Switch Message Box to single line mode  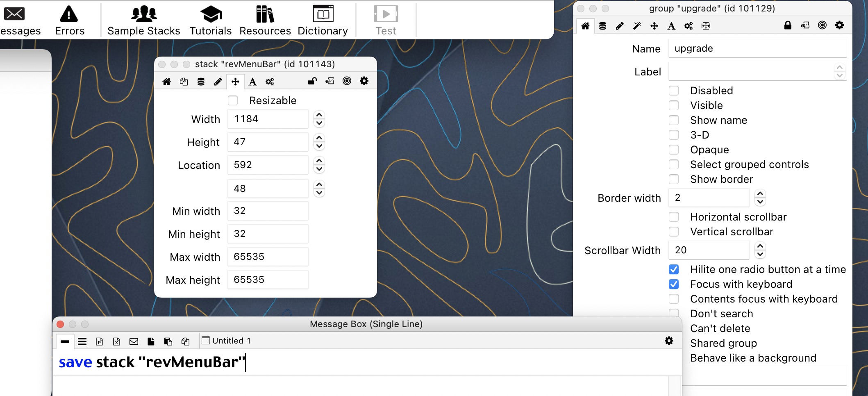(x=65, y=341)
